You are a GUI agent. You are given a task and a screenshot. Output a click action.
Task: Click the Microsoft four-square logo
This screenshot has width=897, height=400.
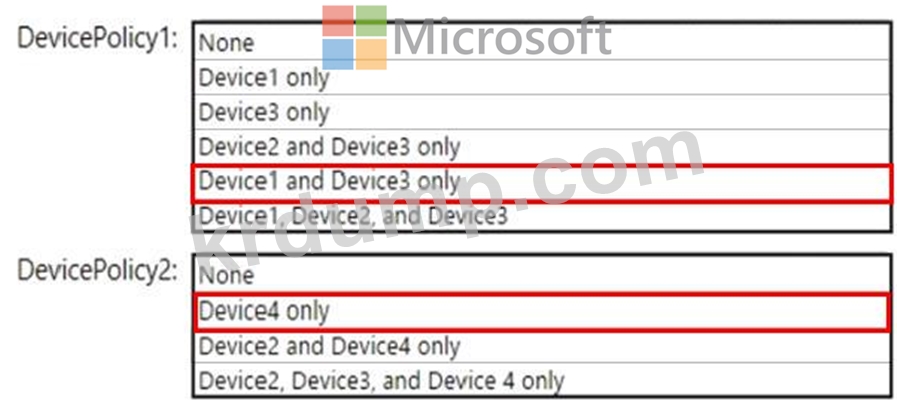click(355, 38)
